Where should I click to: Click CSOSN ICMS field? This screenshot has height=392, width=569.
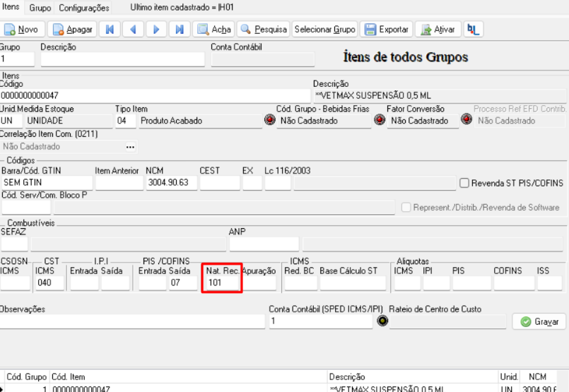[16, 283]
